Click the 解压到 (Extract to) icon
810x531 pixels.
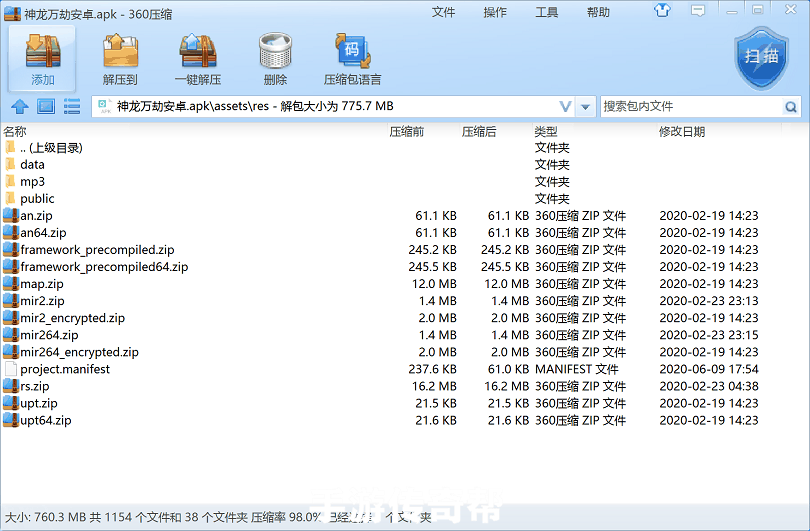[120, 50]
